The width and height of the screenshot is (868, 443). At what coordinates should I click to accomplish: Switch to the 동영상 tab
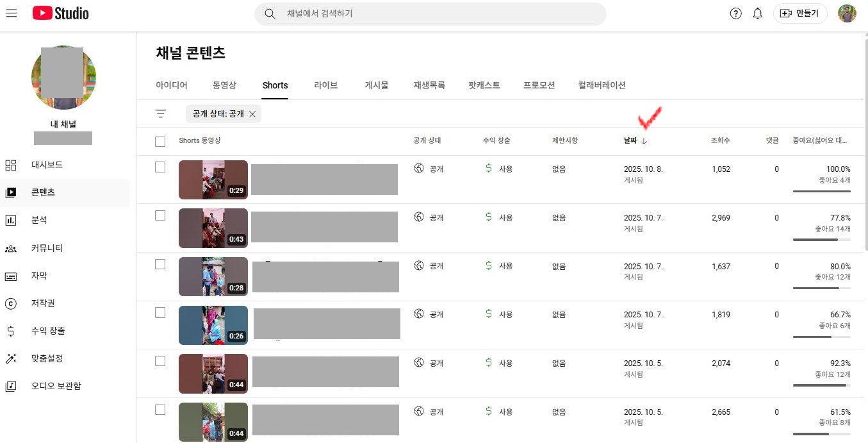(x=224, y=85)
